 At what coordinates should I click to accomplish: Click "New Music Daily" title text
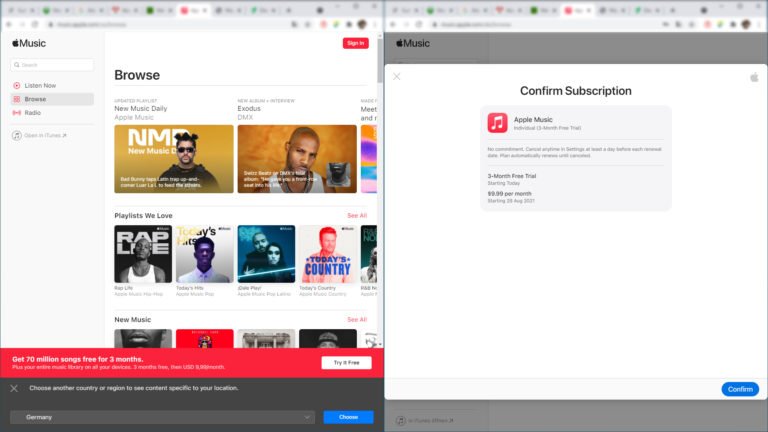(141, 109)
